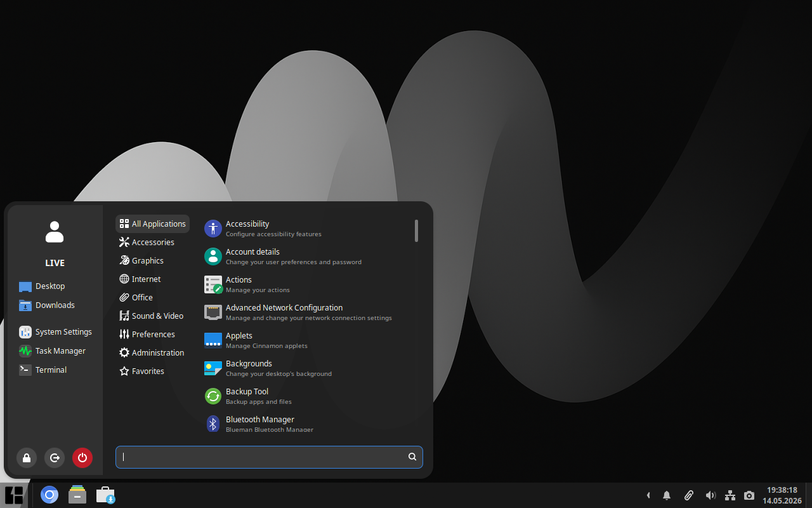
Task: Click the menu launcher icon in taskbar
Action: click(x=14, y=495)
